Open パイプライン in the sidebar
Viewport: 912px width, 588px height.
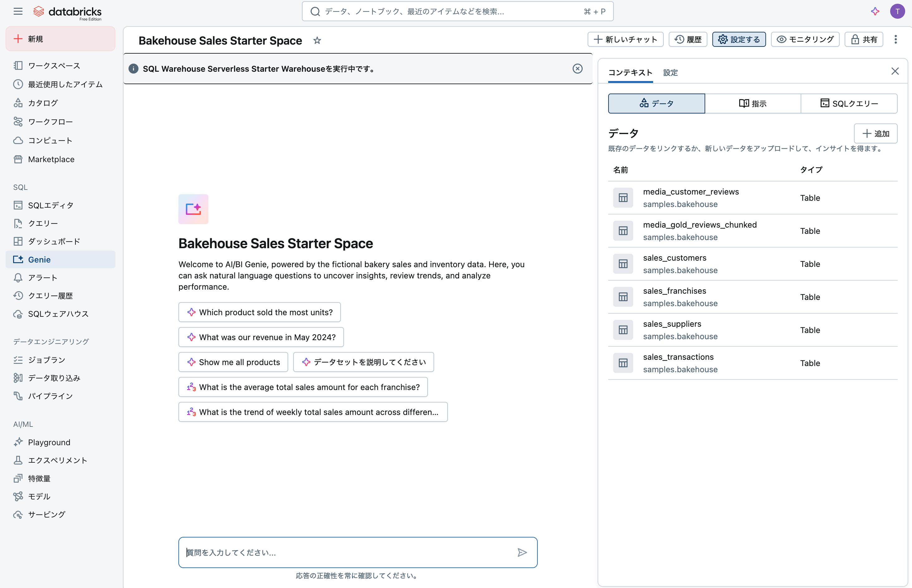click(60, 396)
